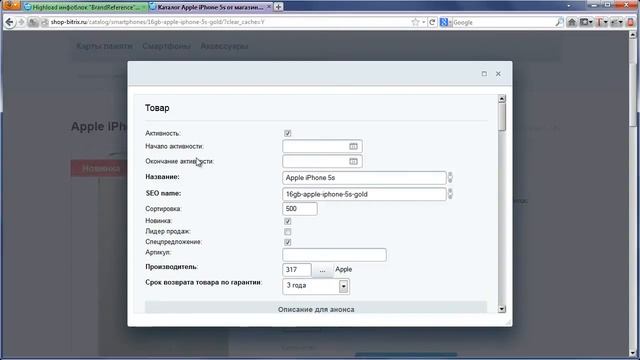Open search engine selector dropdown
Screen dimensions: 640x360
[x=445, y=22]
